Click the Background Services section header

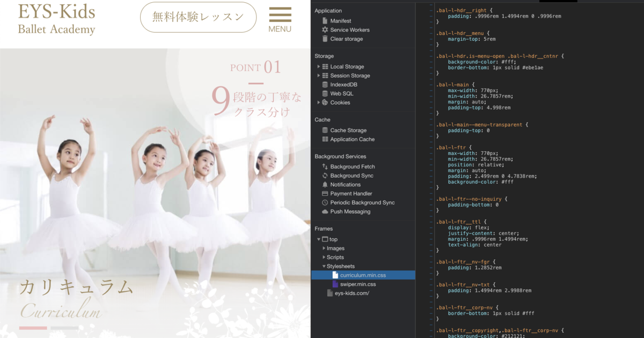pos(340,157)
